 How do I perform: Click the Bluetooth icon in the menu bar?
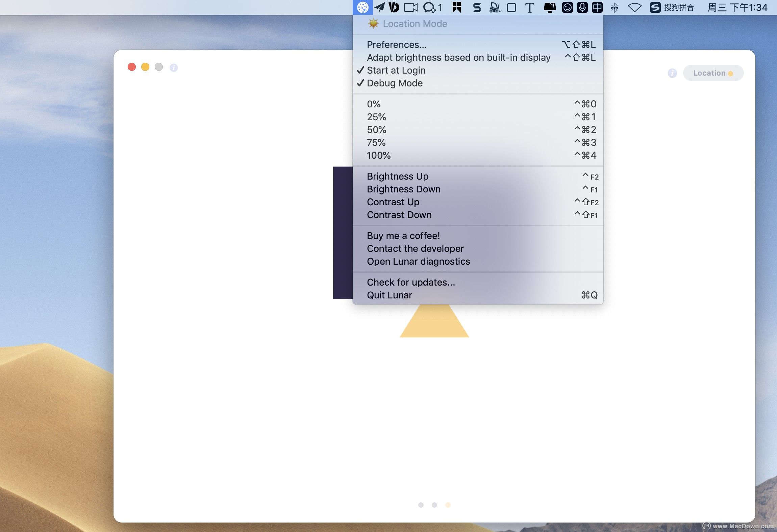click(x=615, y=7)
